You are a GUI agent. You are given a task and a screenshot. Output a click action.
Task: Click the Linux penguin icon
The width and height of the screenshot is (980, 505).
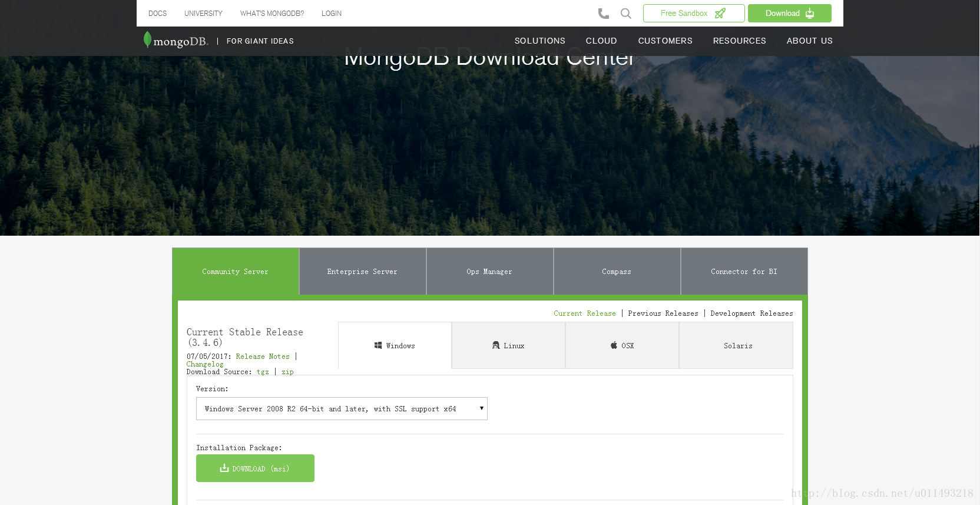coord(496,345)
